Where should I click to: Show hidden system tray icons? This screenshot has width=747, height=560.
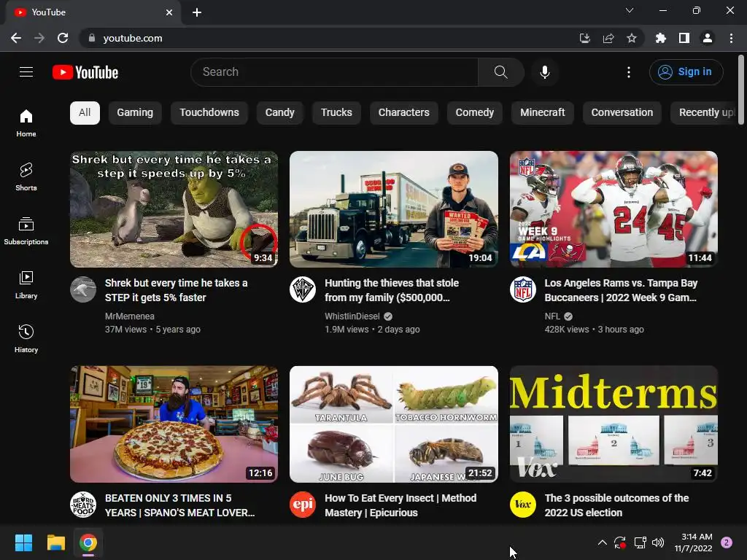pos(602,542)
